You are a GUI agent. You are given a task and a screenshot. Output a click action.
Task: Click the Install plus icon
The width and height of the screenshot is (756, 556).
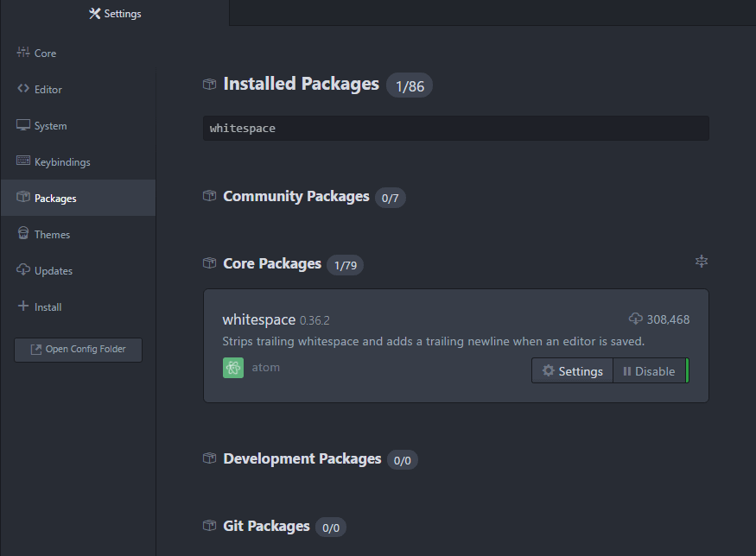(23, 306)
